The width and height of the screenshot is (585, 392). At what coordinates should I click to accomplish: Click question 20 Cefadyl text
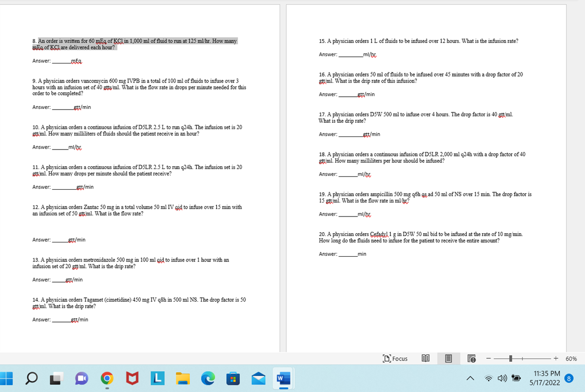coord(421,237)
